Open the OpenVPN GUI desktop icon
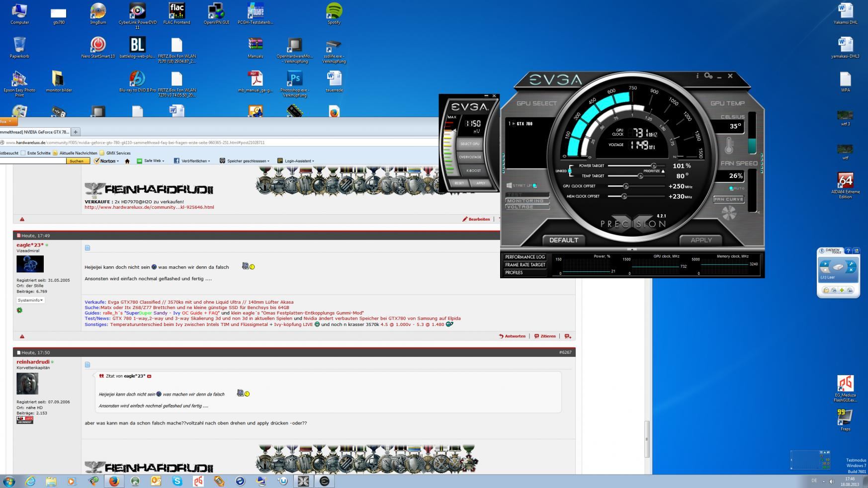 pos(216,13)
